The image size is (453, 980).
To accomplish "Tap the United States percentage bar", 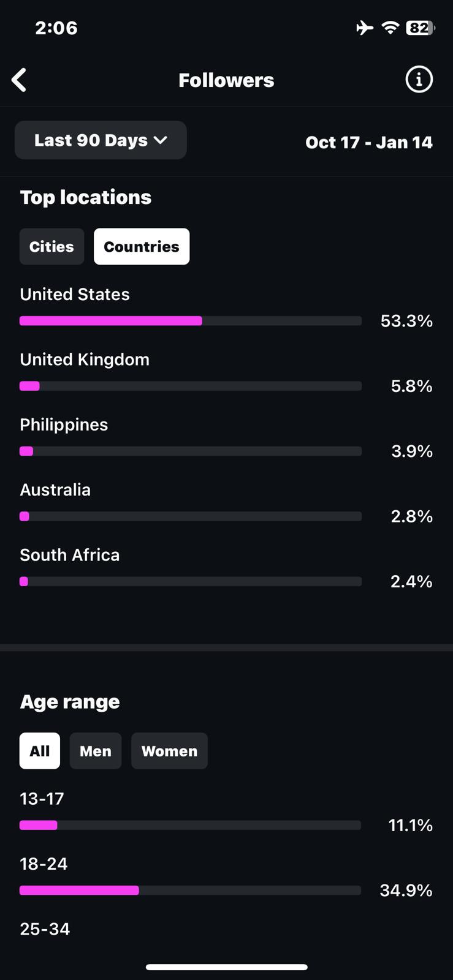I will 190,321.
